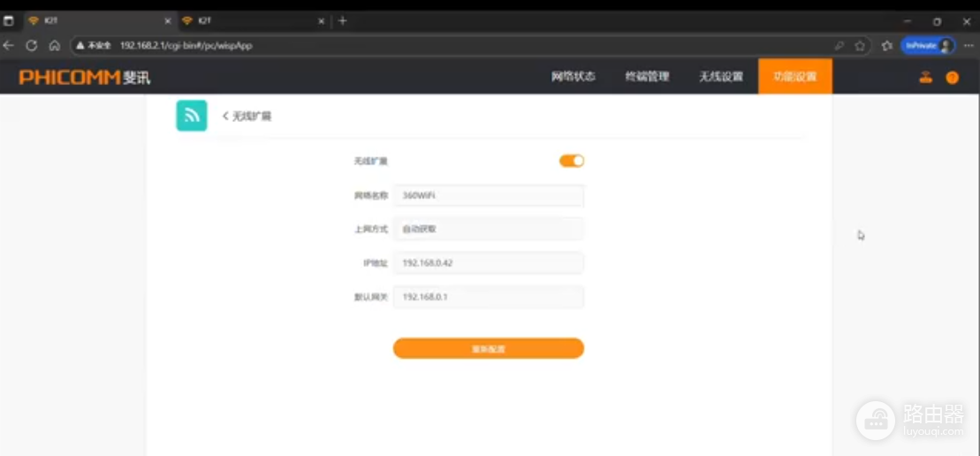Select the 网络名称 label text
980x456 pixels.
tap(370, 195)
